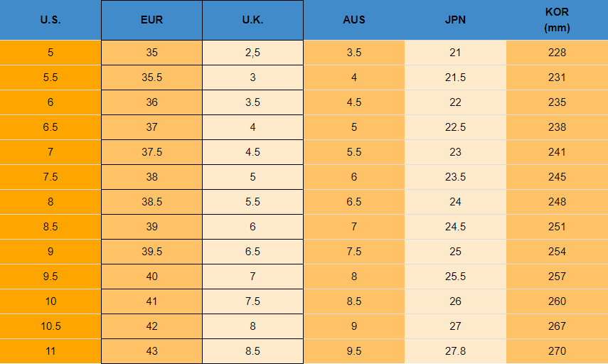Click the EUR cell reading 35.5
This screenshot has width=608, height=364.
151,77
